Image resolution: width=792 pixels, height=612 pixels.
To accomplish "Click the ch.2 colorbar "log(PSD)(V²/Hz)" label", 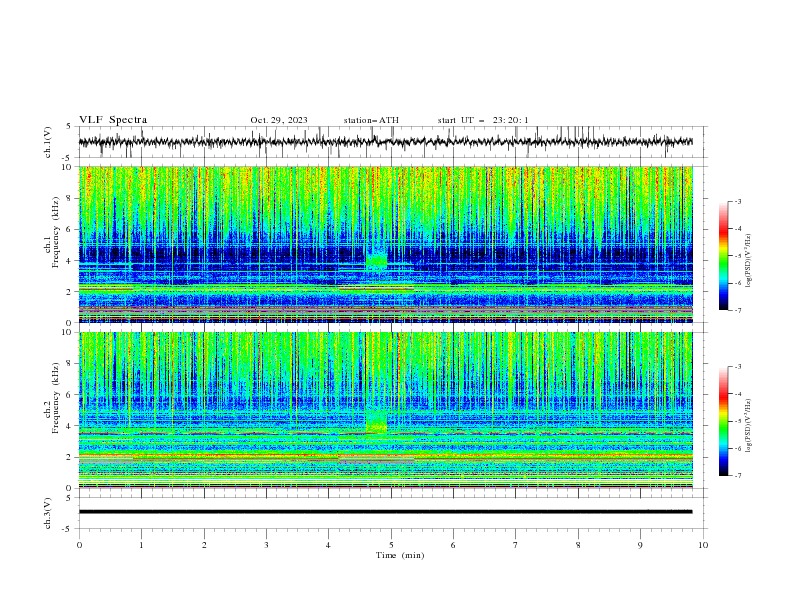I will 749,426.
